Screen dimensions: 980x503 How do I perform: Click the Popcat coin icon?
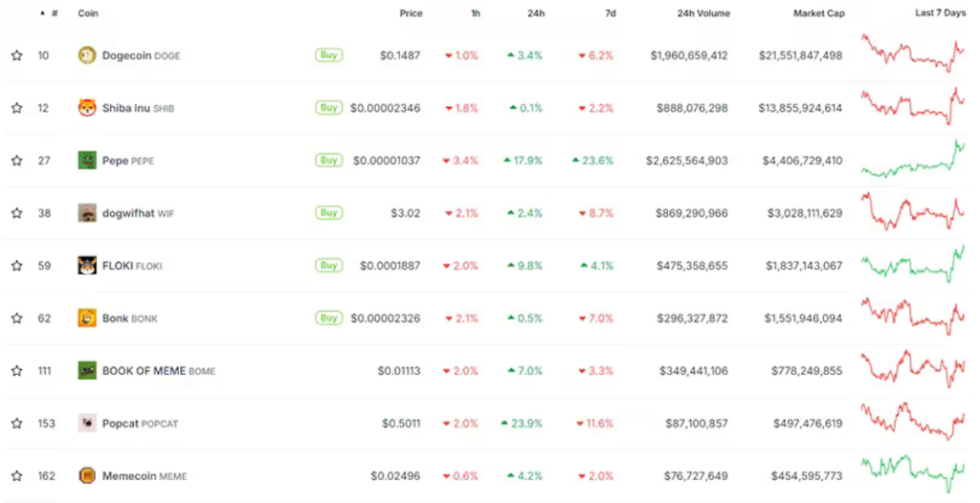[x=87, y=423]
